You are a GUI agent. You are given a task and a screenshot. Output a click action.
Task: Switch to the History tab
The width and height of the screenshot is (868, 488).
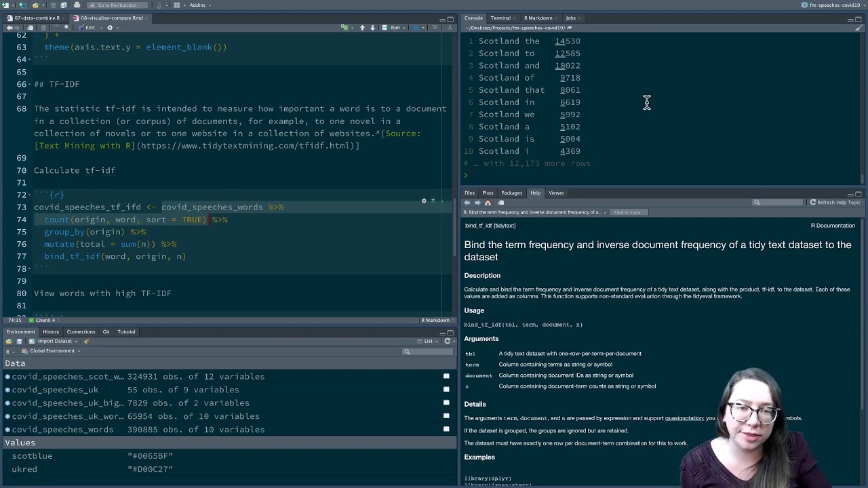[51, 332]
